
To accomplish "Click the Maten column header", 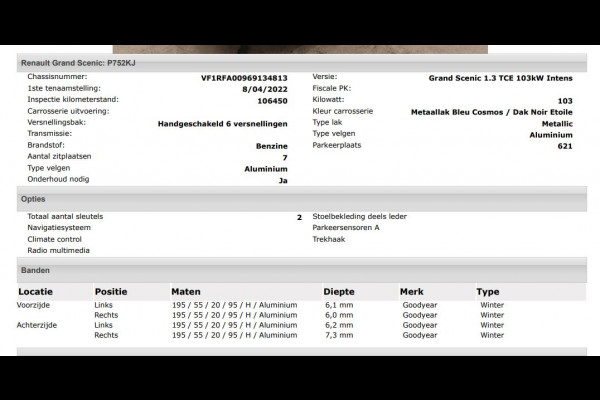I will pos(186,292).
